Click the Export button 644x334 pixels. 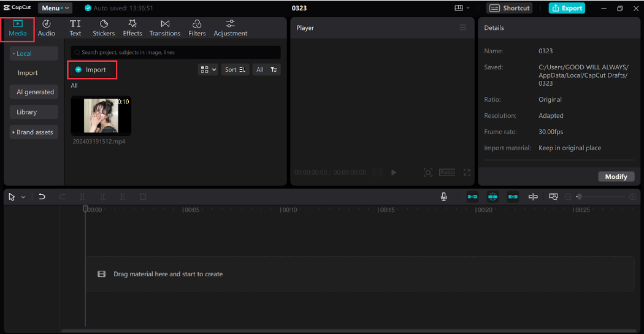click(x=567, y=8)
